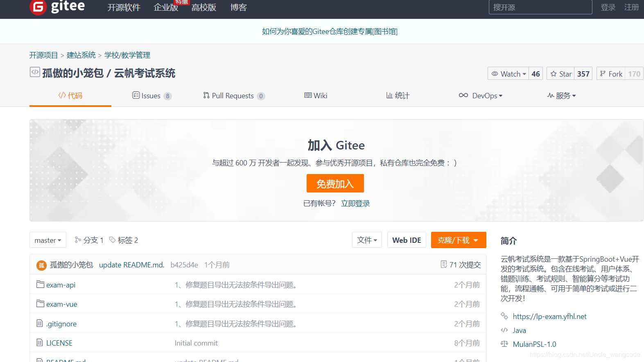Viewport: 644px width, 362px height.
Task: Open 企业版 in the top navigation
Action: coord(166,7)
